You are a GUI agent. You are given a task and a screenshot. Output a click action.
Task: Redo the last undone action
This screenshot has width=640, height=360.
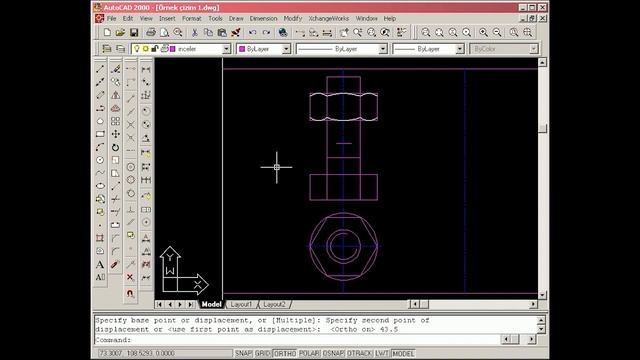(x=266, y=32)
